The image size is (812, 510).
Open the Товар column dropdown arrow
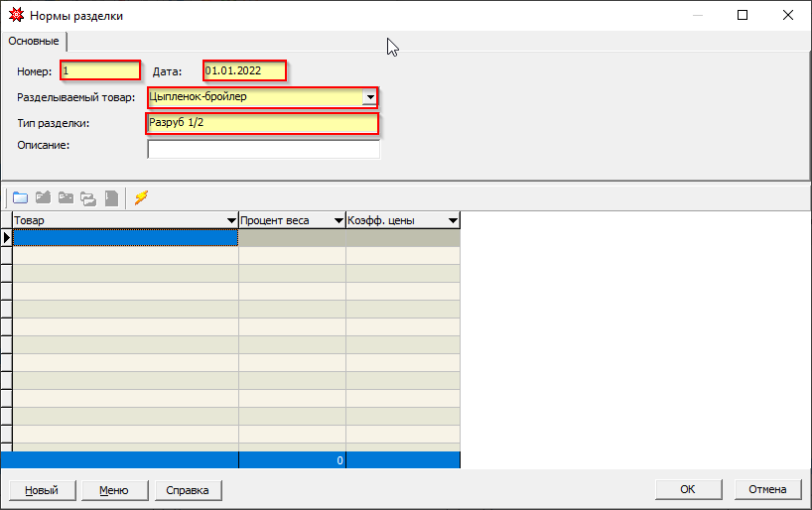click(x=230, y=220)
